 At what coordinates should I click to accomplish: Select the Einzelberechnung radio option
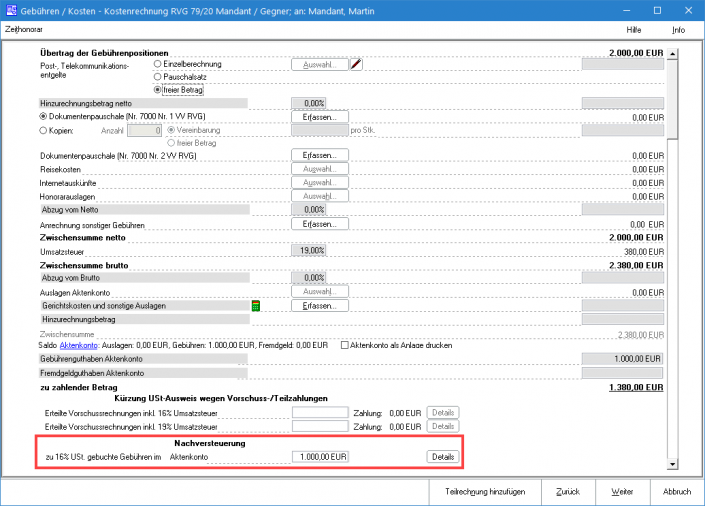tap(156, 64)
